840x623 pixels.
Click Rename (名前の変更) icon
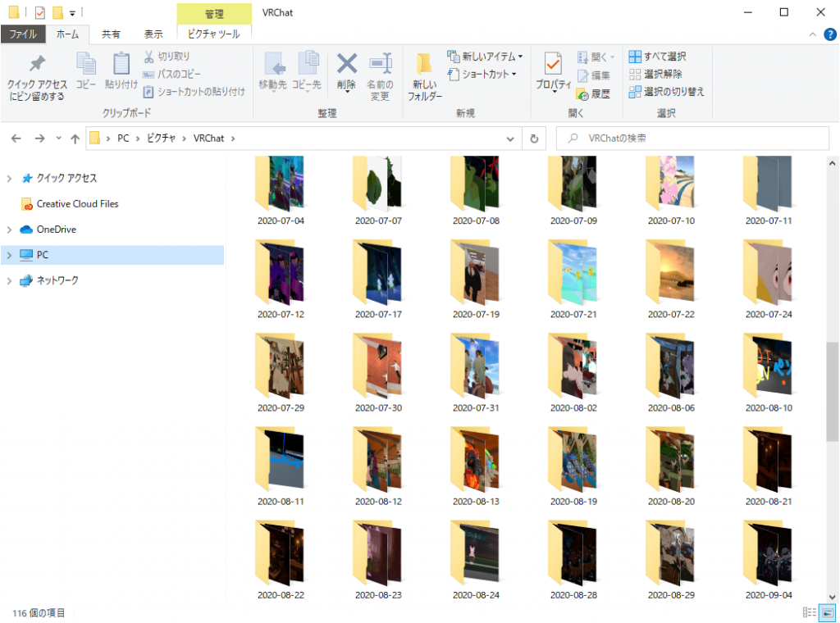(x=381, y=64)
